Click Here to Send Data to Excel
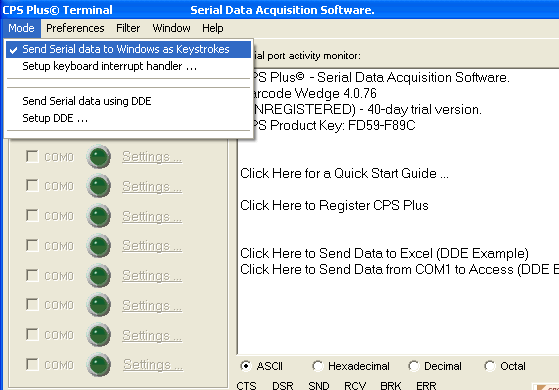Image resolution: width=559 pixels, height=390 pixels. pyautogui.click(x=384, y=253)
